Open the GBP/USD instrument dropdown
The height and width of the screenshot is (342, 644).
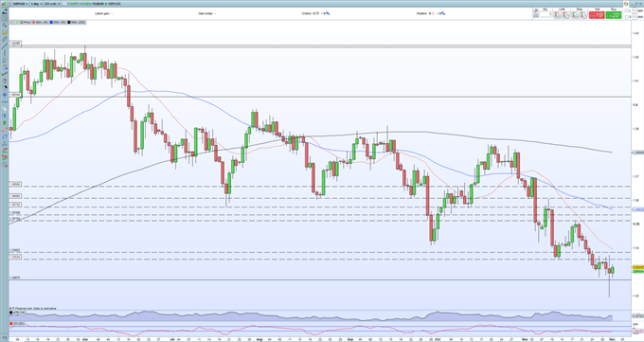[19, 4]
